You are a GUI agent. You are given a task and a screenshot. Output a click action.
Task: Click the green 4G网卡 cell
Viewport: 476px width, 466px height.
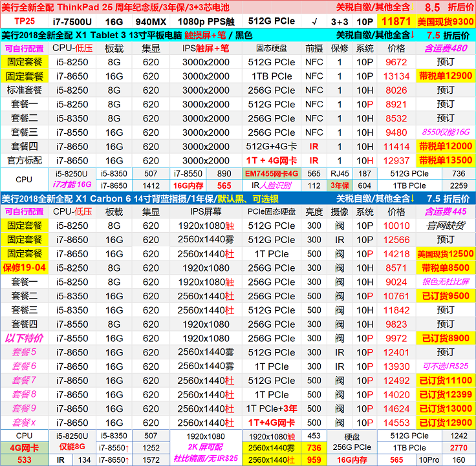click(25, 448)
